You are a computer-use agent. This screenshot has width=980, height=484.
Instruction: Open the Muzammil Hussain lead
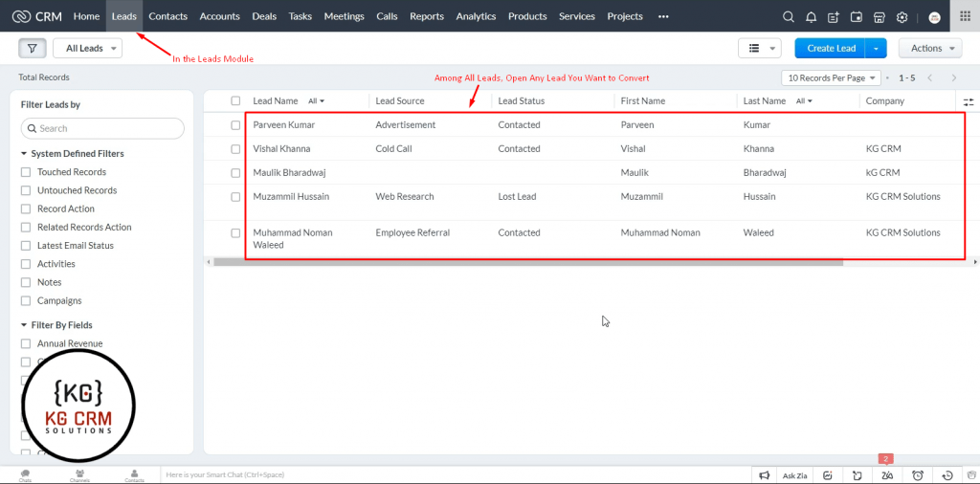(x=291, y=197)
